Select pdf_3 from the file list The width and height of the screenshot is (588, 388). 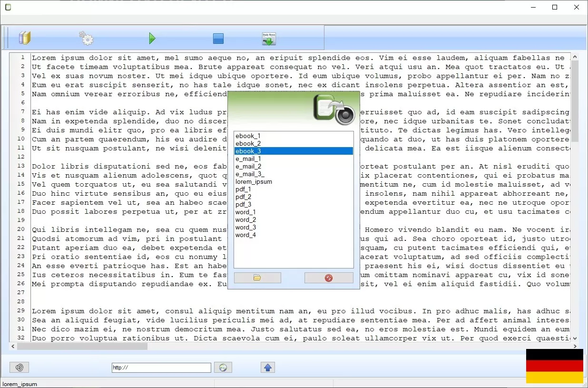coord(243,204)
